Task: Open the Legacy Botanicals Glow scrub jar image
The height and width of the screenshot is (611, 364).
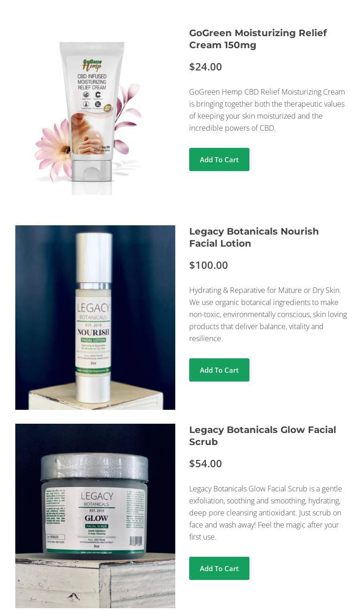Action: [x=95, y=516]
